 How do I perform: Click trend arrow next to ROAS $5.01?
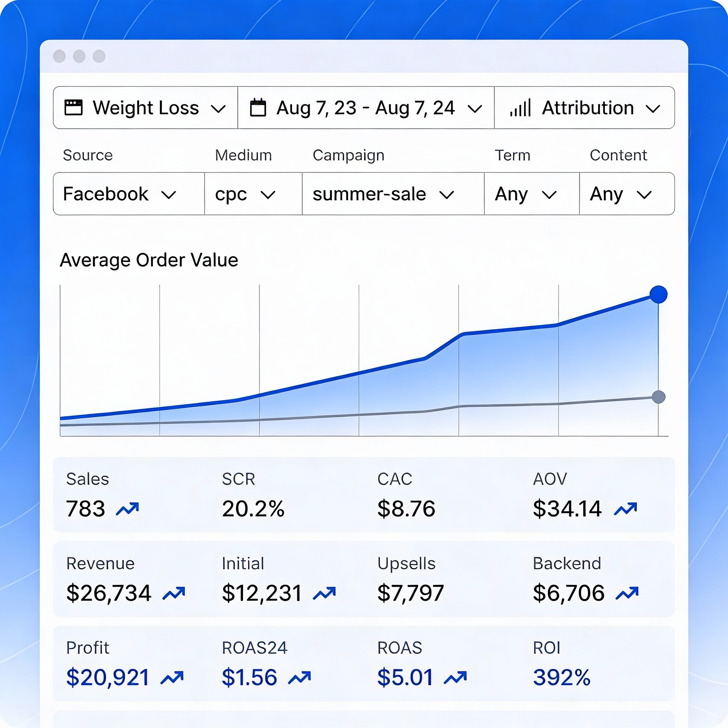pos(455,678)
